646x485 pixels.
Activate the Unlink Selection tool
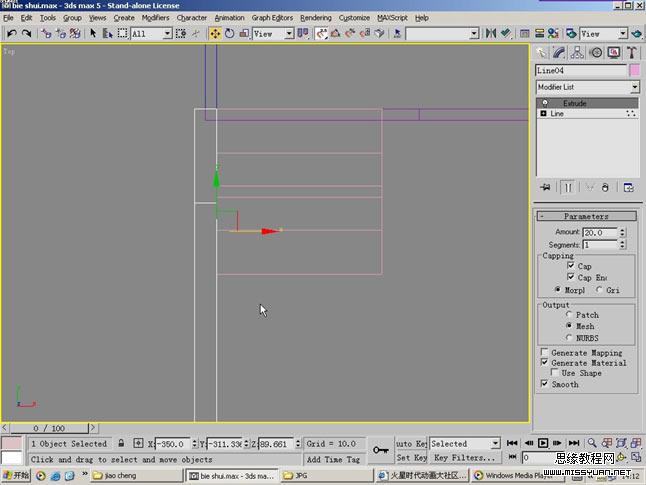tap(61, 33)
